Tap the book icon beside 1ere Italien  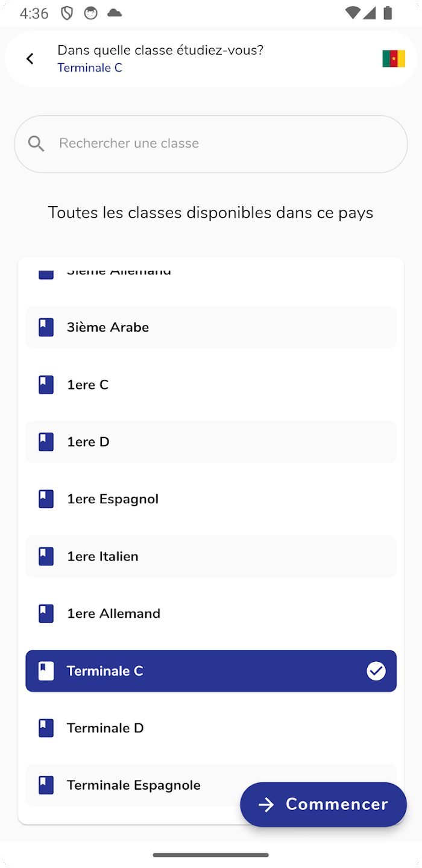(x=46, y=556)
